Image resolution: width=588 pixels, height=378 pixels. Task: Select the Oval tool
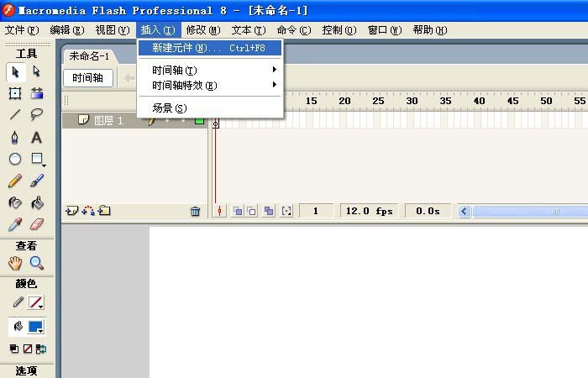click(x=15, y=160)
